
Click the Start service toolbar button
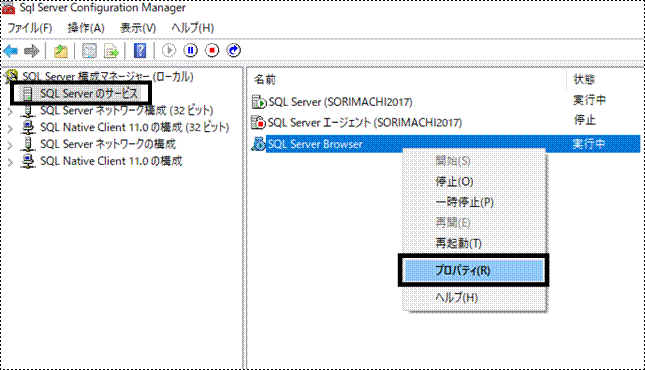(169, 51)
